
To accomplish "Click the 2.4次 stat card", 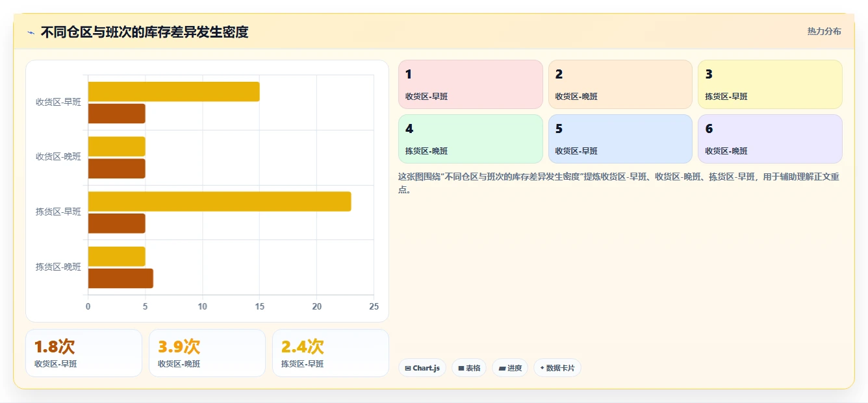I will click(331, 353).
